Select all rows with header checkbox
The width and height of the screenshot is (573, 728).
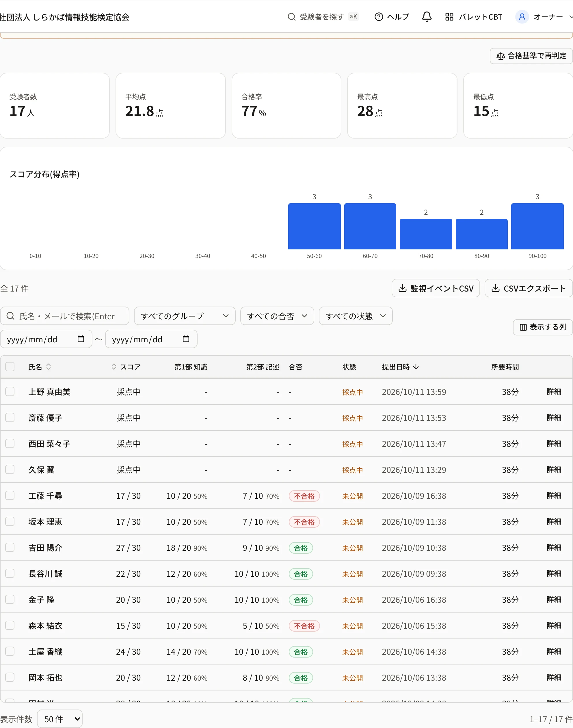click(10, 367)
